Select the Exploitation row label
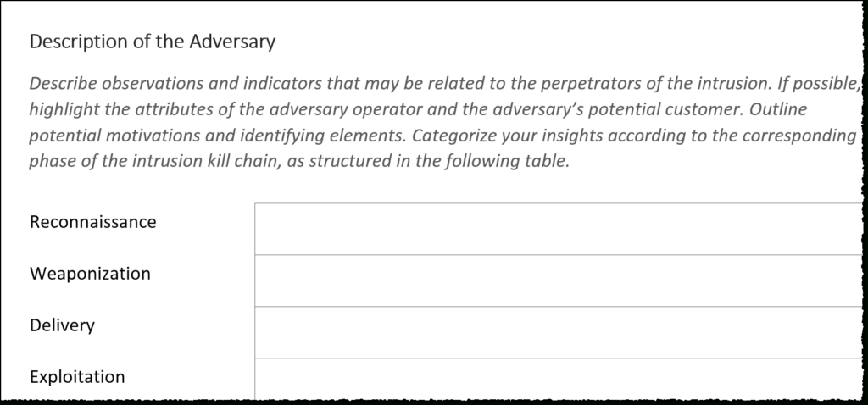 (x=77, y=377)
